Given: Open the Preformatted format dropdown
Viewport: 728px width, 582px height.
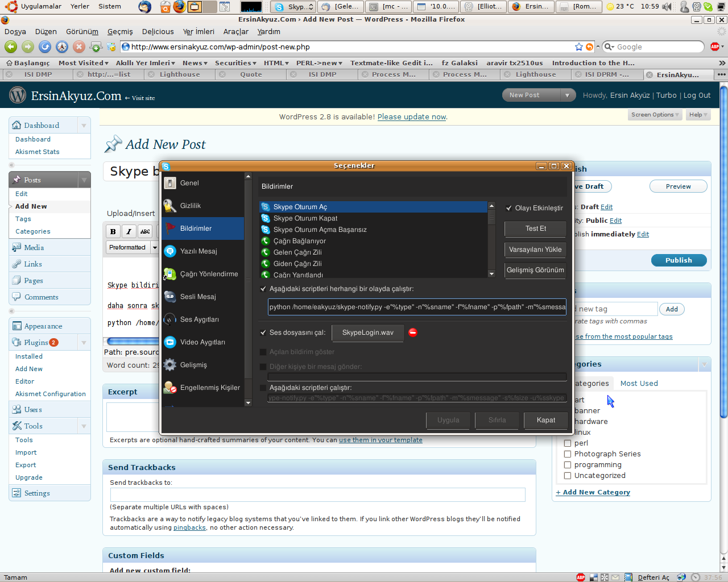Looking at the screenshot, I should pos(133,247).
